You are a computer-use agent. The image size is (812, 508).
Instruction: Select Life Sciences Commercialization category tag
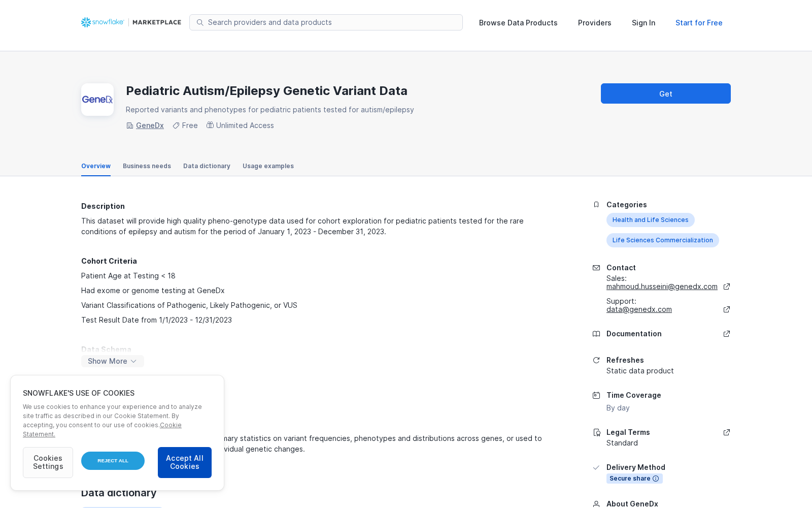[x=662, y=240]
